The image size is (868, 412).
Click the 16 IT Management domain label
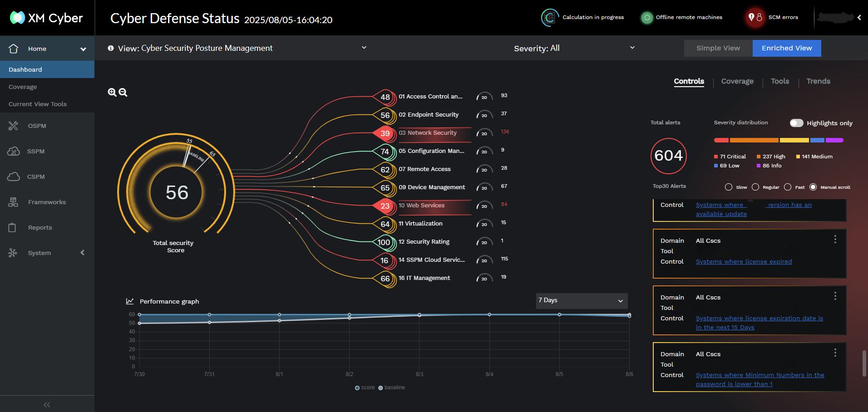(424, 278)
